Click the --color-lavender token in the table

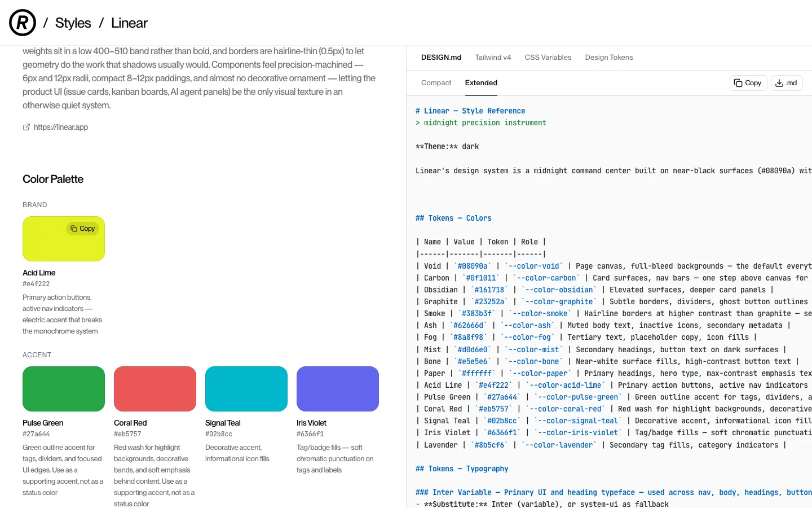tap(559, 445)
